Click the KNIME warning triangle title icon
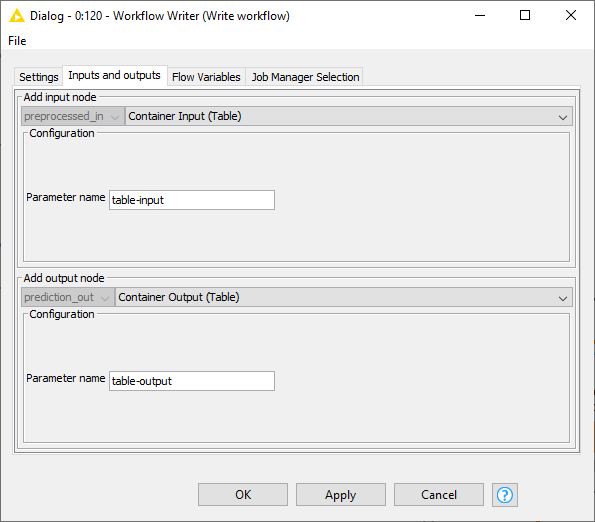This screenshot has width=595, height=522. 16,16
